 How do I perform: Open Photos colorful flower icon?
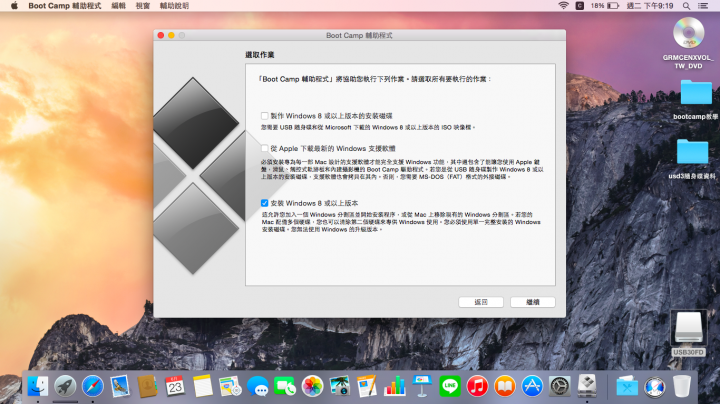tap(312, 386)
